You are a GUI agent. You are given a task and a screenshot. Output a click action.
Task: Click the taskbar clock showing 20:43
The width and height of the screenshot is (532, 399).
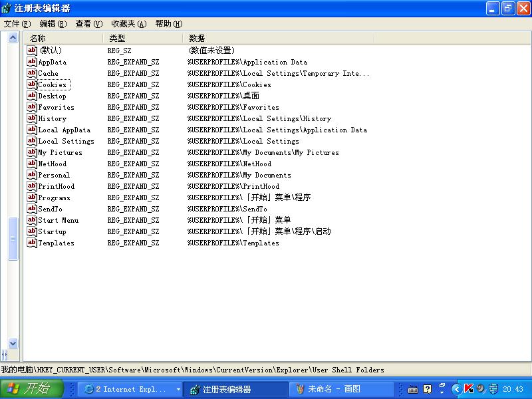point(513,389)
